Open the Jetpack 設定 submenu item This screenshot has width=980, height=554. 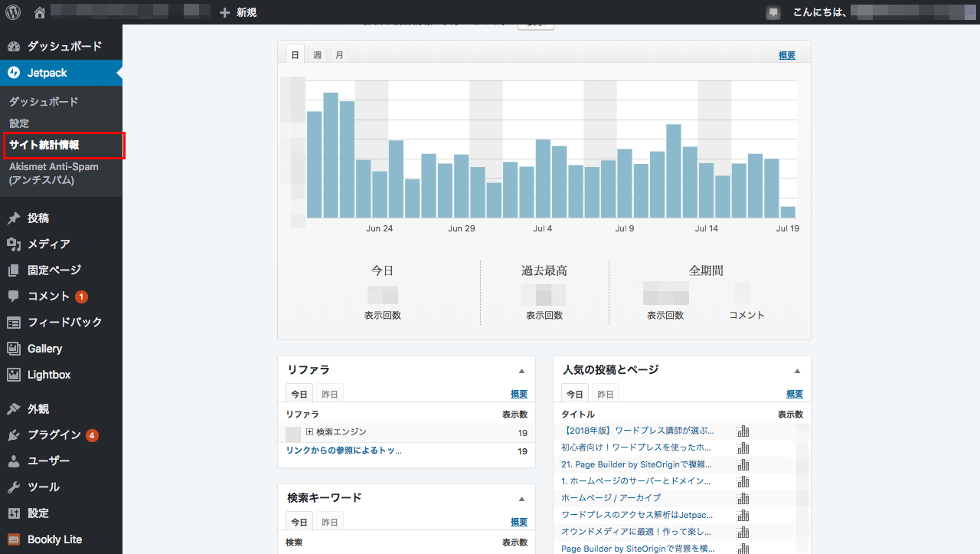point(19,123)
